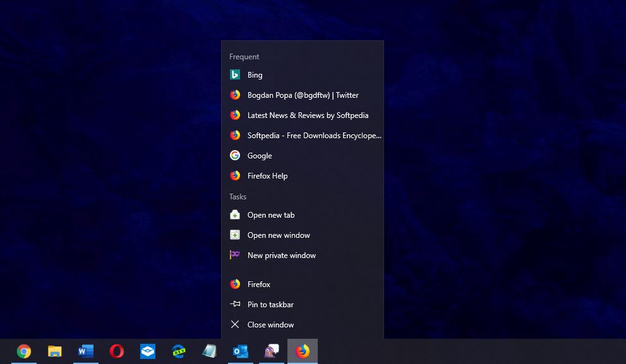This screenshot has width=626, height=364.
Task: Select the Open new tab task
Action: coord(271,215)
